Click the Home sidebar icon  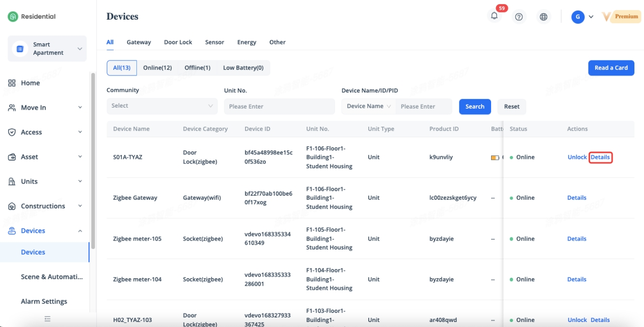tap(12, 83)
